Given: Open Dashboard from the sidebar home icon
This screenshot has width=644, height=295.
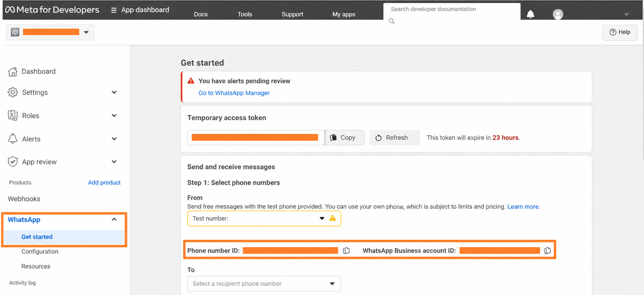Looking at the screenshot, I should 13,71.
